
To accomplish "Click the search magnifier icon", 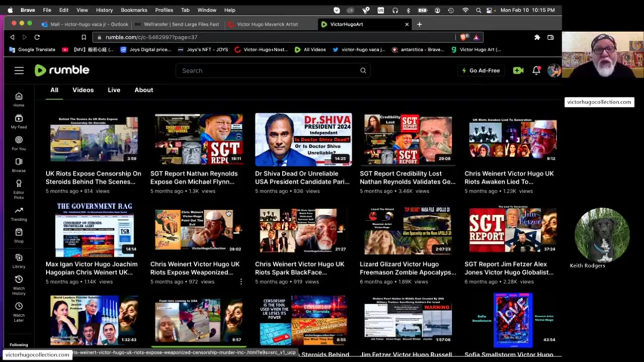I will [x=363, y=70].
